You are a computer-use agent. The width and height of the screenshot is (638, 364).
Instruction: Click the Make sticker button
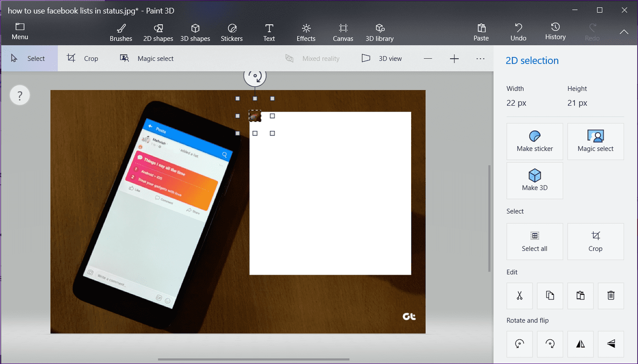point(535,141)
